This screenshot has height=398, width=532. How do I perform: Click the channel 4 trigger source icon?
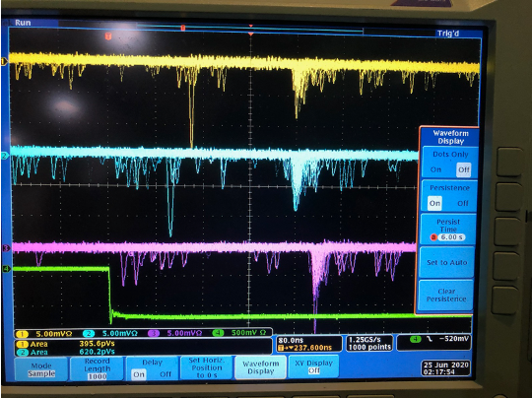pyautogui.click(x=416, y=339)
